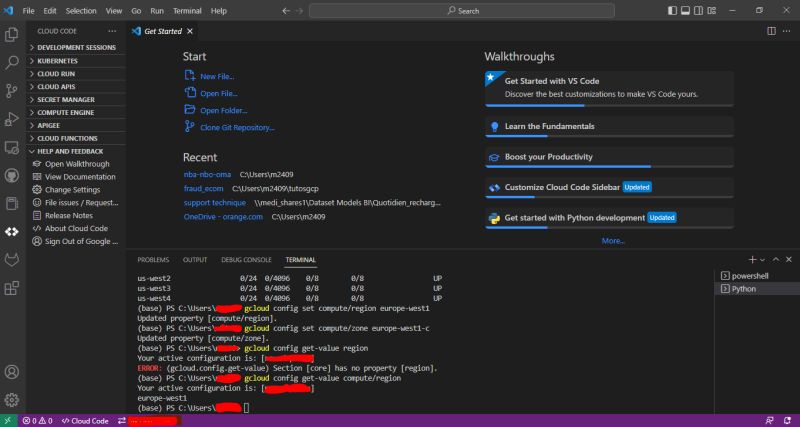The width and height of the screenshot is (800, 427).
Task: Toggle primary side bar visibility
Action: pos(672,11)
